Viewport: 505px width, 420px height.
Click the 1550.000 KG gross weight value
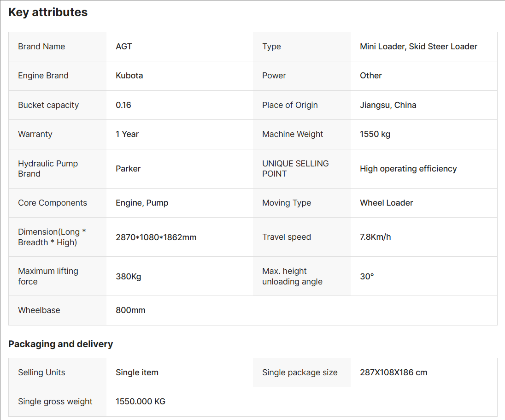(141, 402)
